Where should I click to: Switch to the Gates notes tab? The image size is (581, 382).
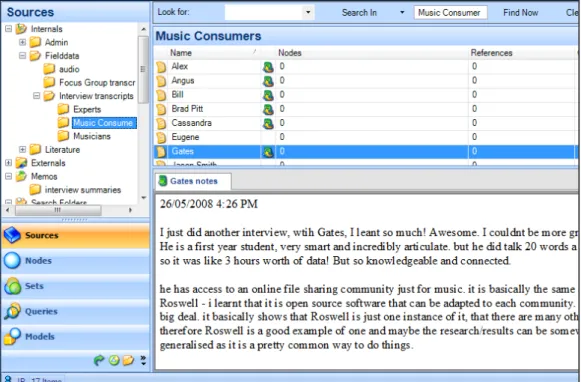(193, 181)
